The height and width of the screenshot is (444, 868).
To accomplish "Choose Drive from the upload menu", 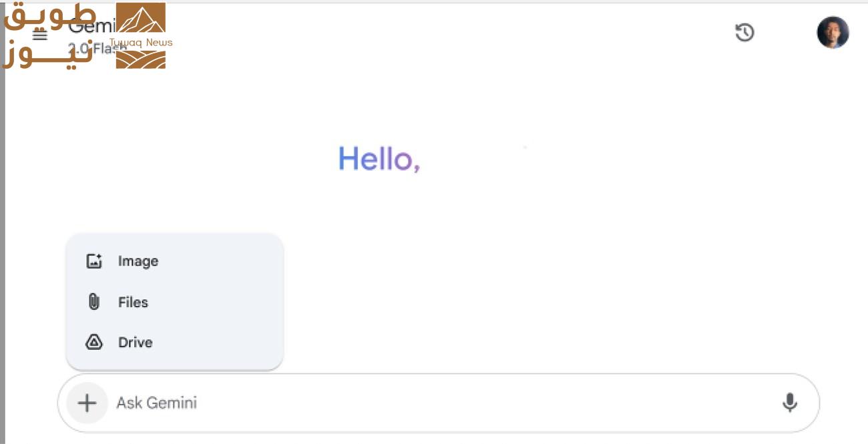I will [x=136, y=343].
